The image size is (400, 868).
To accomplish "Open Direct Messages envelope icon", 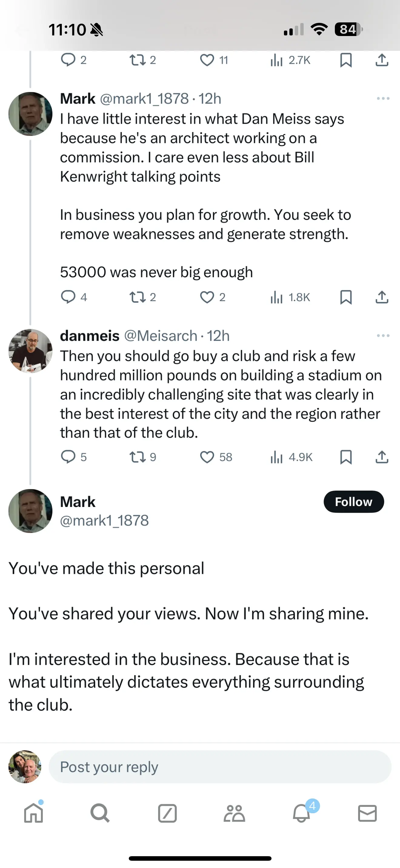I will 367,814.
